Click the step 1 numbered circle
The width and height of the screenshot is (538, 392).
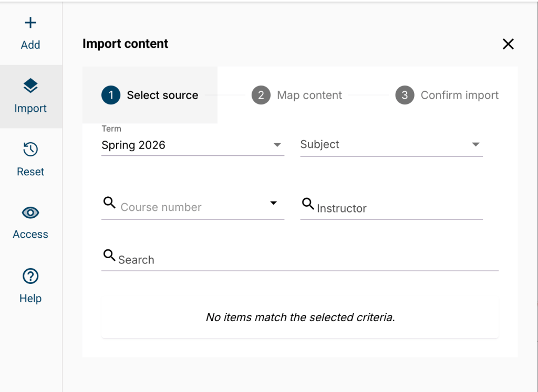[111, 95]
